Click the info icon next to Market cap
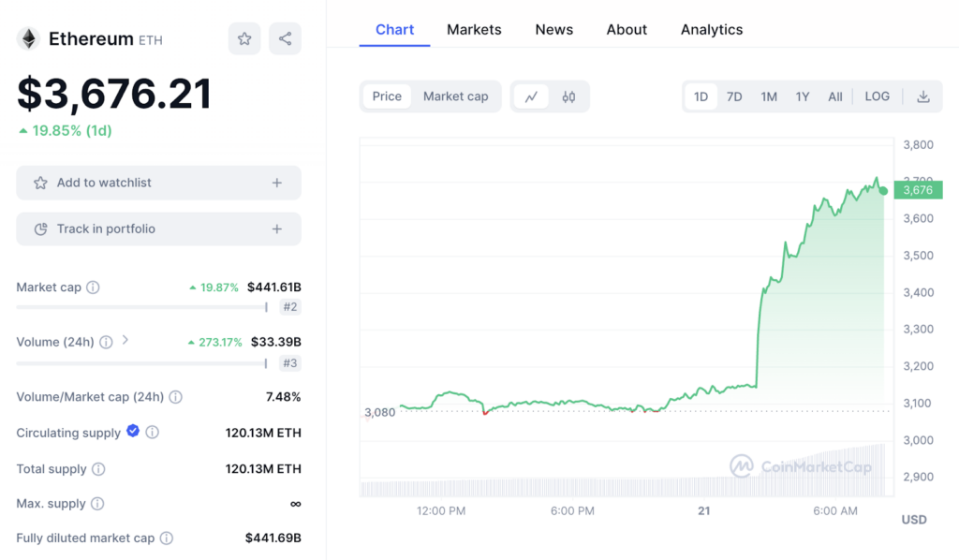Viewport: 959px width, 560px height. [x=93, y=287]
